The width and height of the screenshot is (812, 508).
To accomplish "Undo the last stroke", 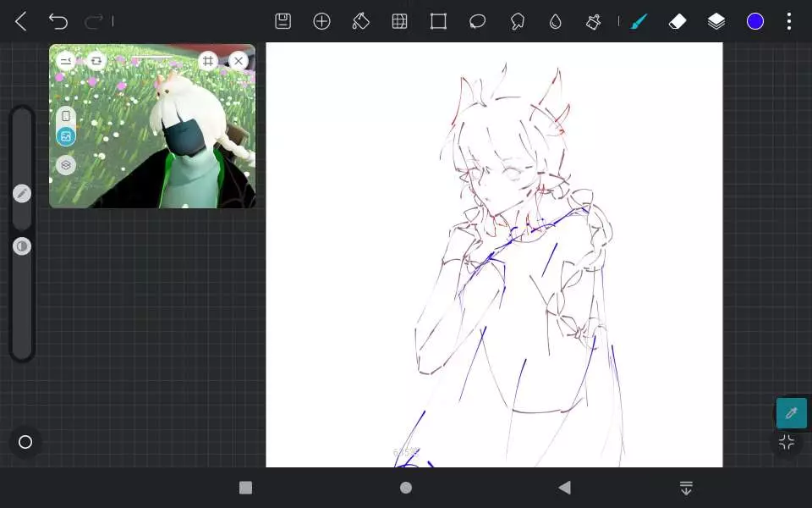I will pyautogui.click(x=58, y=21).
